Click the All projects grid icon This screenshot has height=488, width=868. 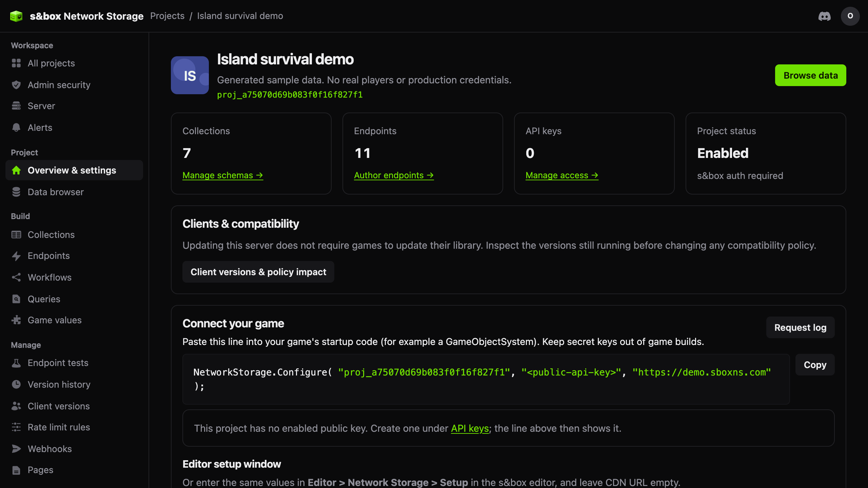click(x=16, y=63)
